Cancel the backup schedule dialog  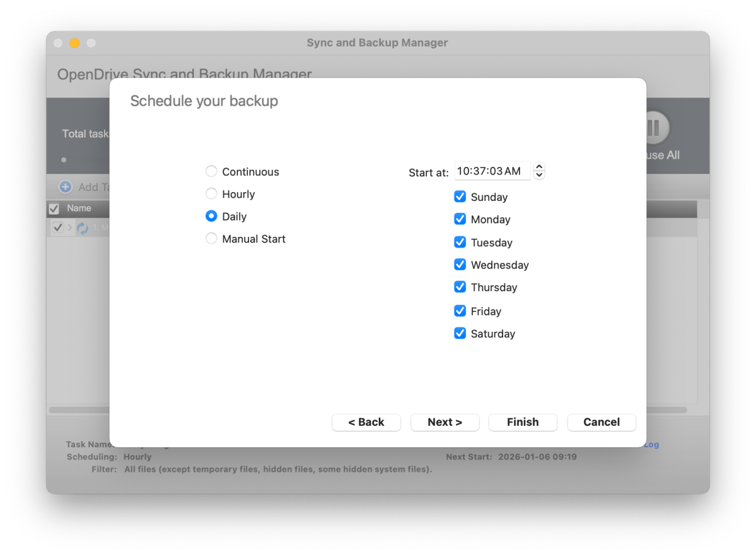coord(602,422)
